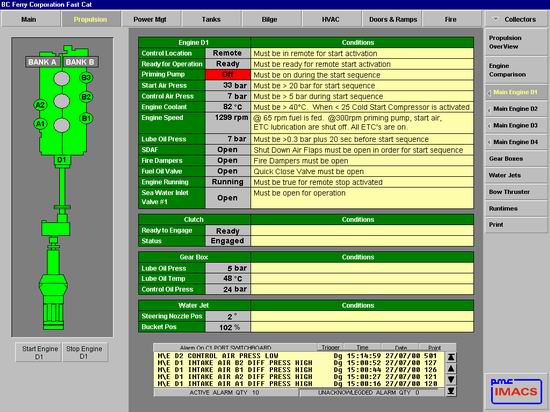Open the HVAC tab

331,19
